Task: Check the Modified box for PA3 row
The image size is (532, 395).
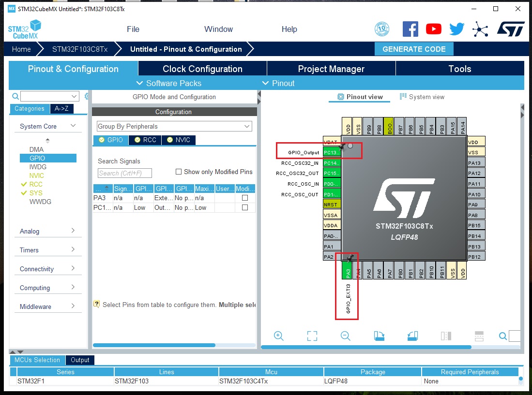Action: (x=245, y=198)
